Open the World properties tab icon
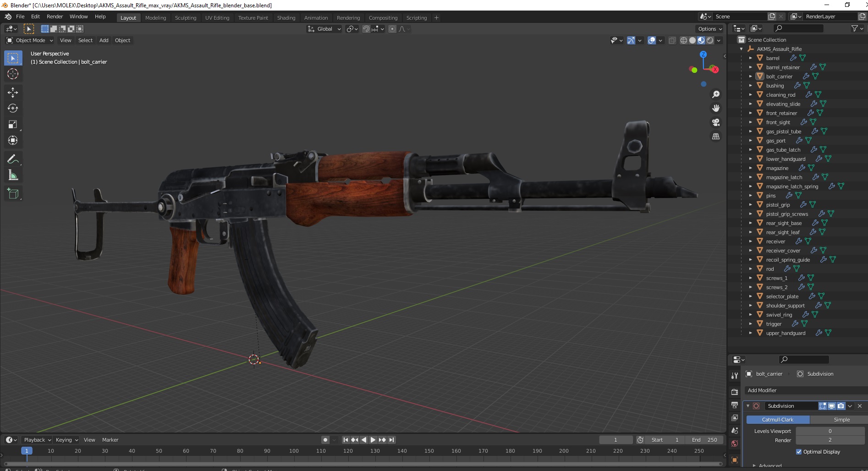The height and width of the screenshot is (471, 868). (735, 444)
